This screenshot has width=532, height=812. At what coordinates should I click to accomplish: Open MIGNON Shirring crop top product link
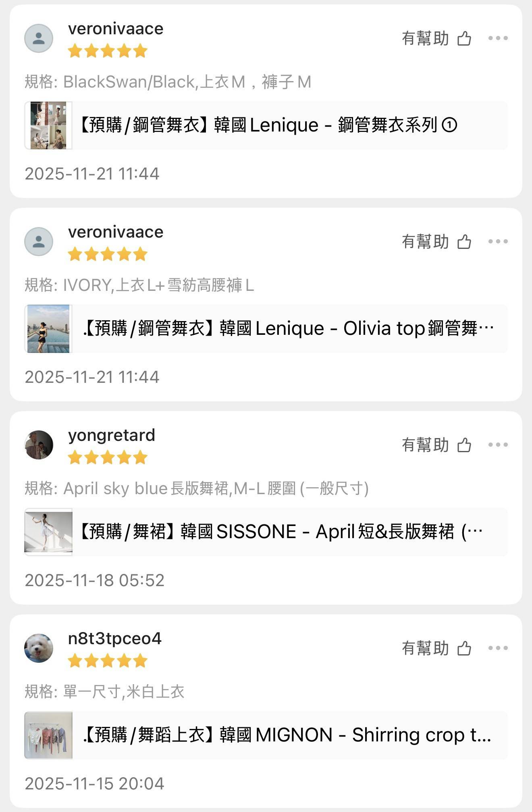pos(287,735)
